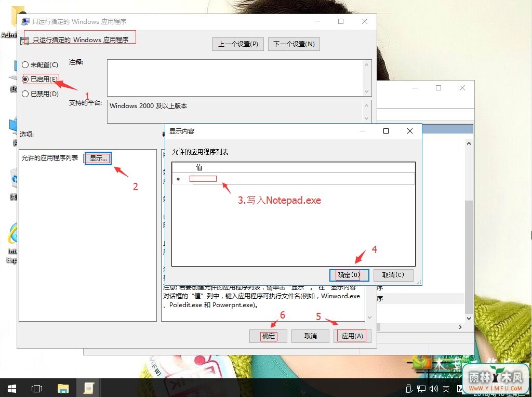Screen dimensions: 532x397
Task: Click 取消(C) in 显示内容 dialog
Action: tap(393, 275)
